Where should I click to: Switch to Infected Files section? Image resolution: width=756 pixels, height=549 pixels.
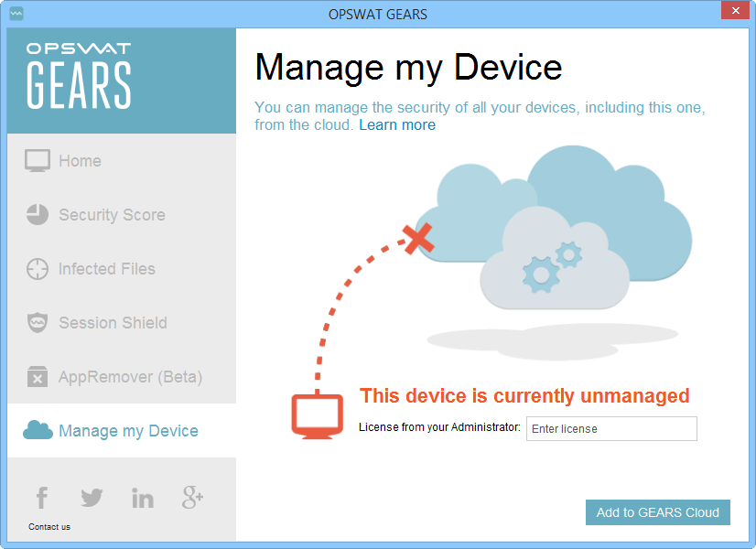(x=107, y=268)
